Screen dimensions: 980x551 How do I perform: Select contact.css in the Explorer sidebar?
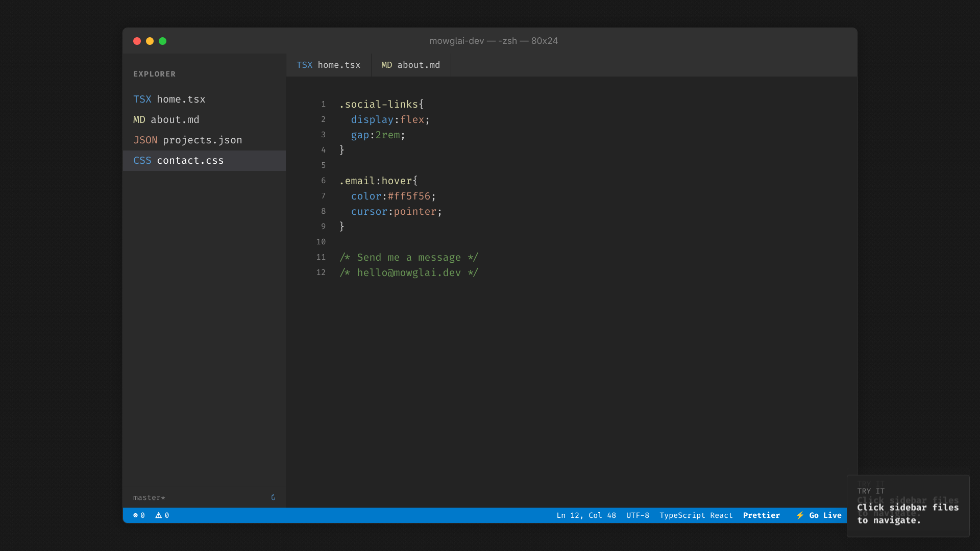pos(190,160)
